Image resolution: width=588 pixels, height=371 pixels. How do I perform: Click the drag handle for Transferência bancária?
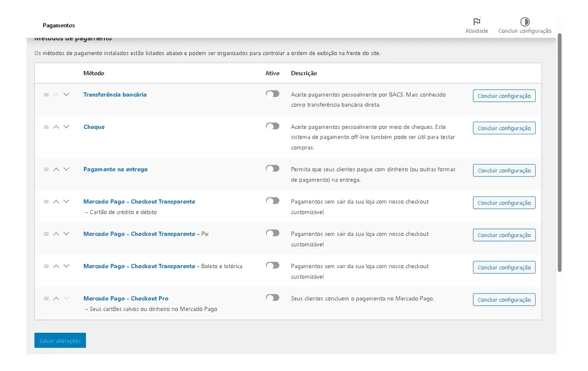point(47,94)
